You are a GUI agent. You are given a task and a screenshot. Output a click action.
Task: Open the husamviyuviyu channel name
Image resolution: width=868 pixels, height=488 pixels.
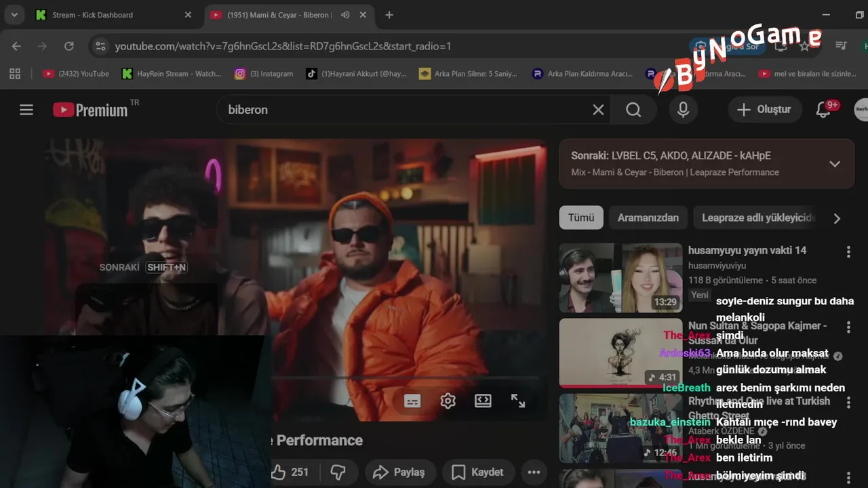[717, 266]
